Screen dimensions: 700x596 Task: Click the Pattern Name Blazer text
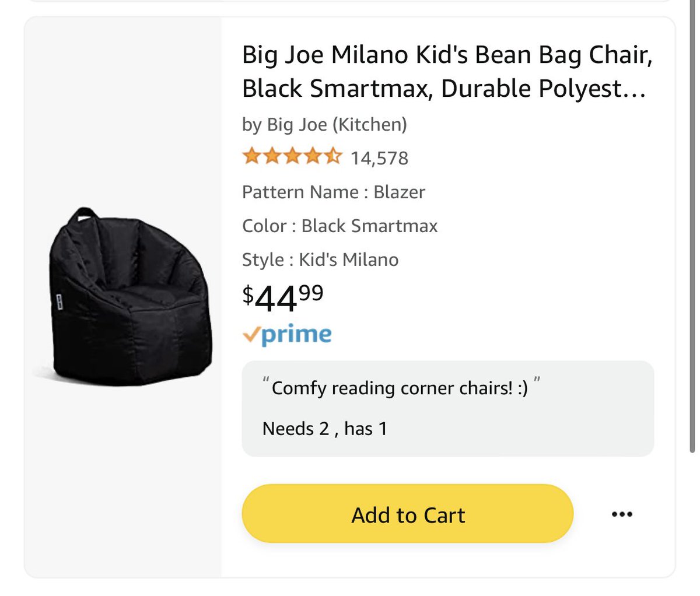pyautogui.click(x=333, y=192)
